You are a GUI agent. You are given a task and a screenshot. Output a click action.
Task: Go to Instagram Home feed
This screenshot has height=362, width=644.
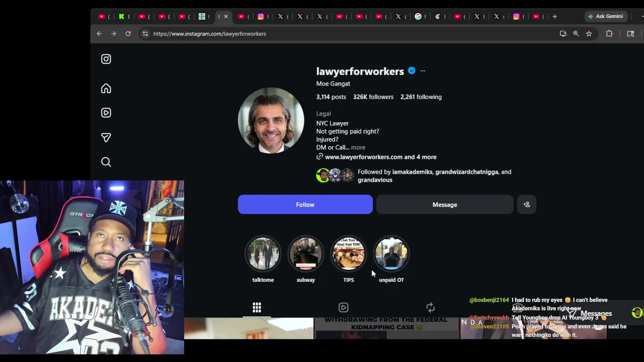[x=106, y=88]
